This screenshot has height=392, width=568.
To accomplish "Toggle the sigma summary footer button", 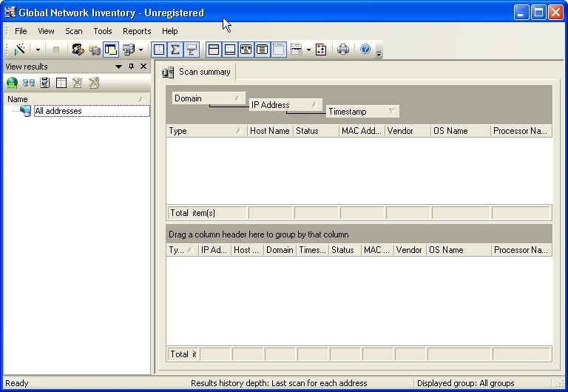I will [x=175, y=50].
